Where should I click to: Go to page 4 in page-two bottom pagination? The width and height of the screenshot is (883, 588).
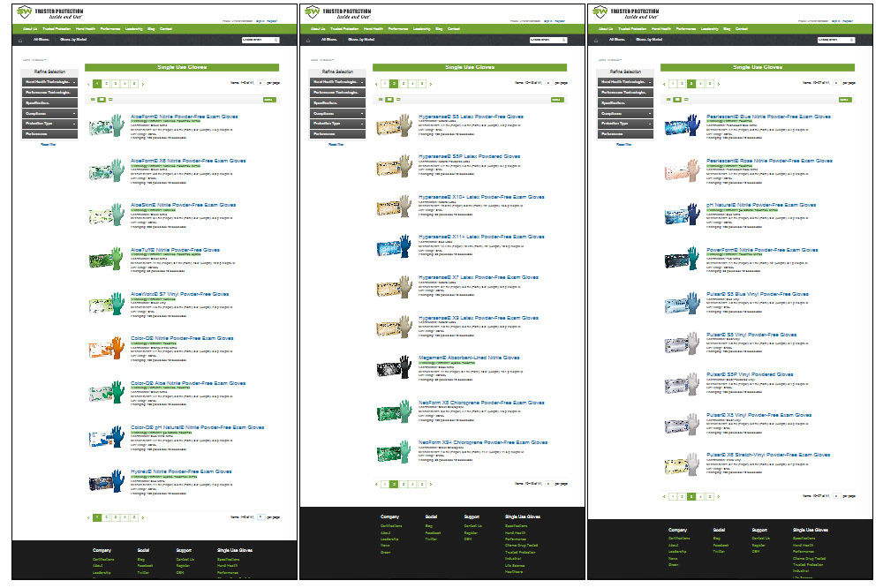tap(412, 485)
